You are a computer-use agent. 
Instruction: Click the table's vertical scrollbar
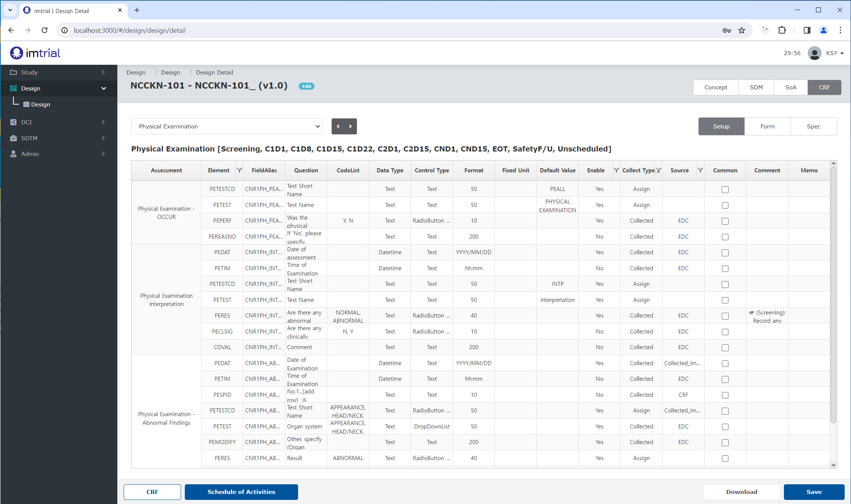coord(833,295)
